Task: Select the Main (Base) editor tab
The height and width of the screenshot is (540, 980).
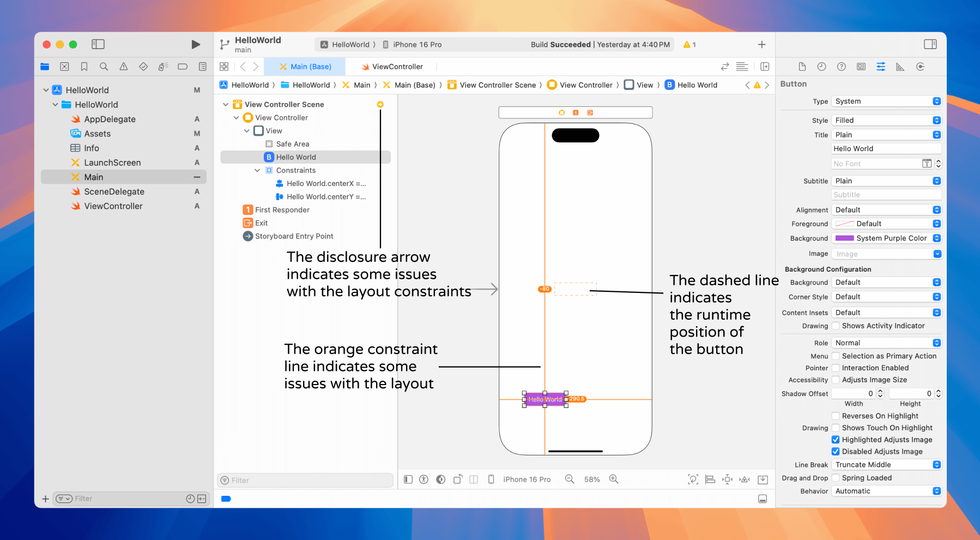Action: [x=305, y=67]
